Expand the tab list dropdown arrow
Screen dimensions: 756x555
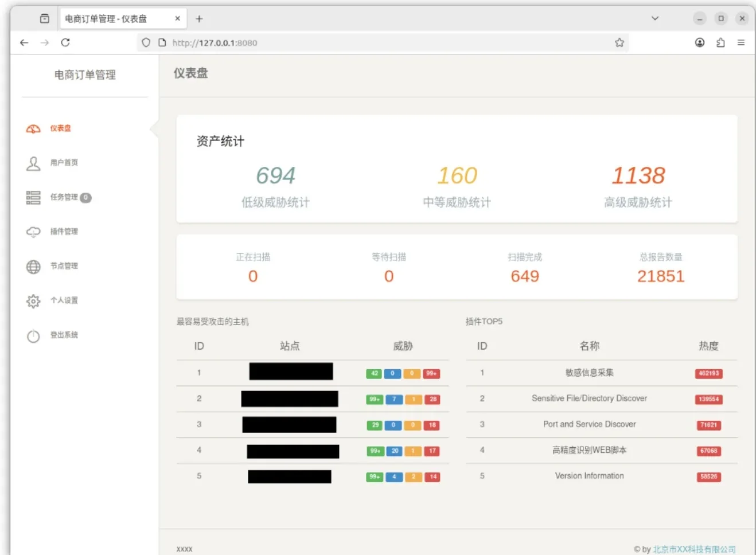(655, 18)
